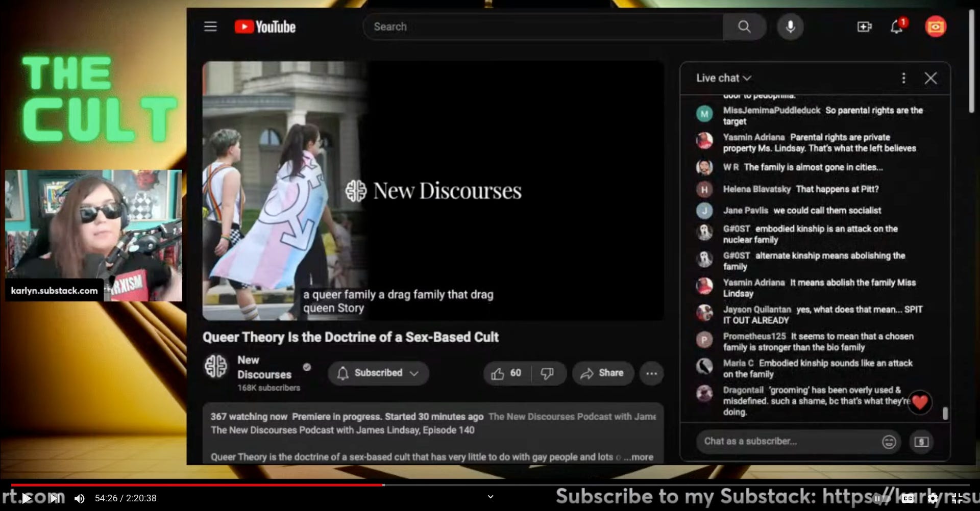Image resolution: width=980 pixels, height=511 pixels.
Task: Open the Subscribed notification dropdown
Action: click(x=378, y=373)
